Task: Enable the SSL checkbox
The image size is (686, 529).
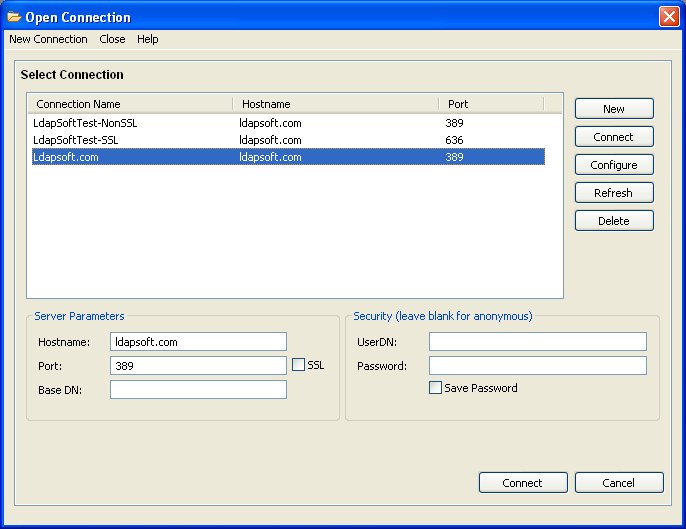Action: click(x=298, y=366)
